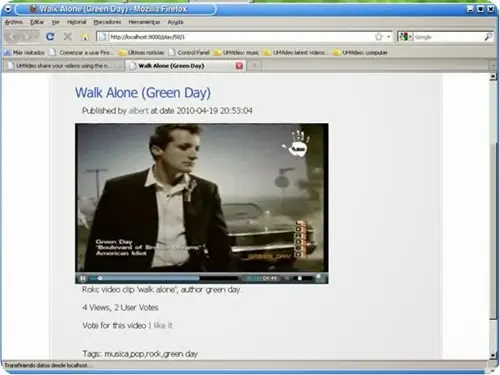The width and height of the screenshot is (500, 375).
Task: Close the 'Walk Alone (Green Day)' tab
Action: 239,66
